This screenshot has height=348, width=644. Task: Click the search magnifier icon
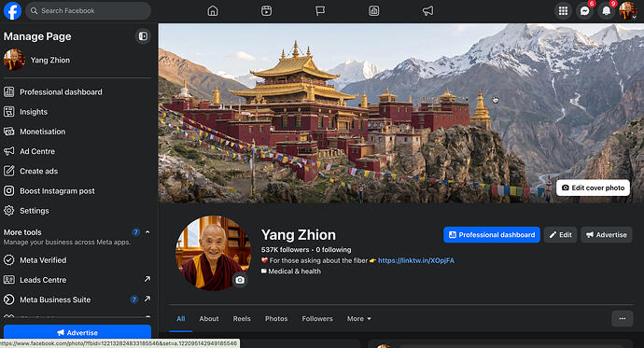pyautogui.click(x=35, y=10)
